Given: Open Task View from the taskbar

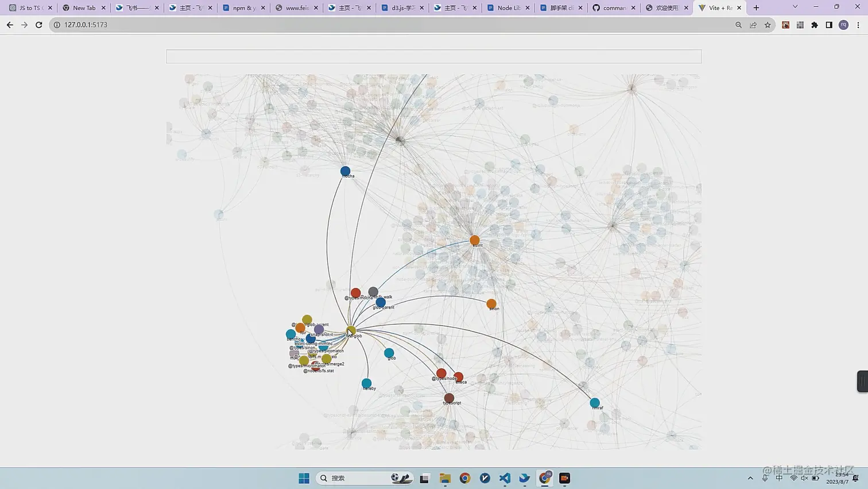Looking at the screenshot, I should 424,478.
